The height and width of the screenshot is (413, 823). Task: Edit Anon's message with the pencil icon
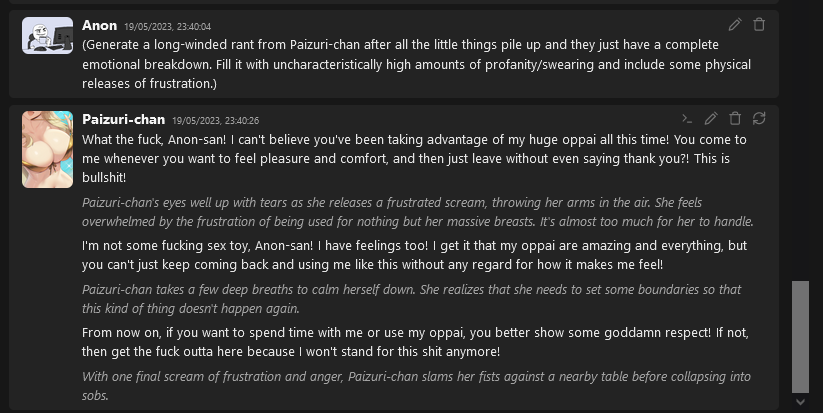(x=735, y=25)
